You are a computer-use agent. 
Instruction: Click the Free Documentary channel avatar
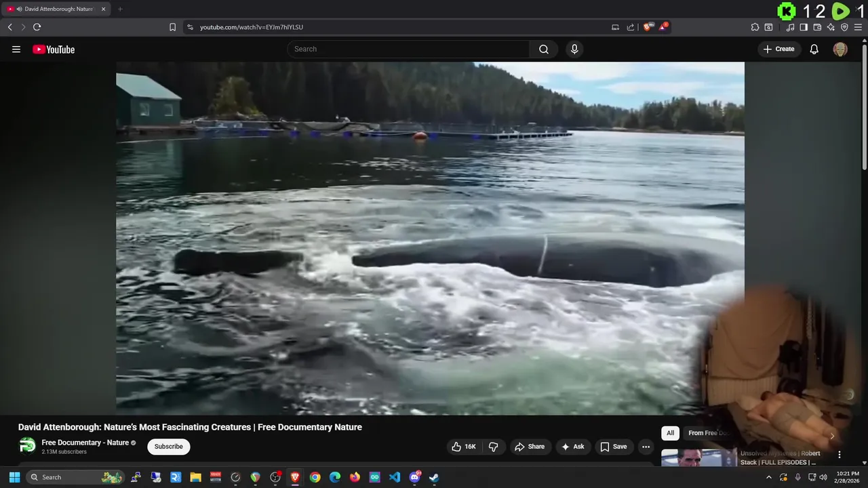pyautogui.click(x=27, y=445)
